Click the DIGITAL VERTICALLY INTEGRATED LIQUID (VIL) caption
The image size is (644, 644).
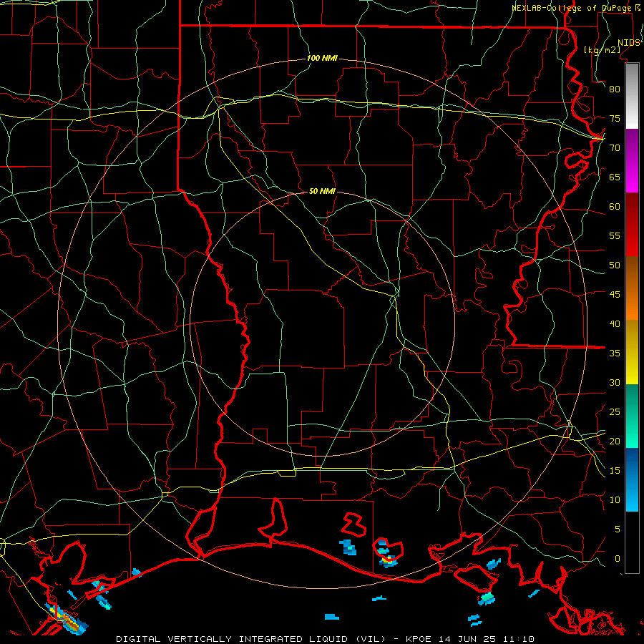(251, 639)
